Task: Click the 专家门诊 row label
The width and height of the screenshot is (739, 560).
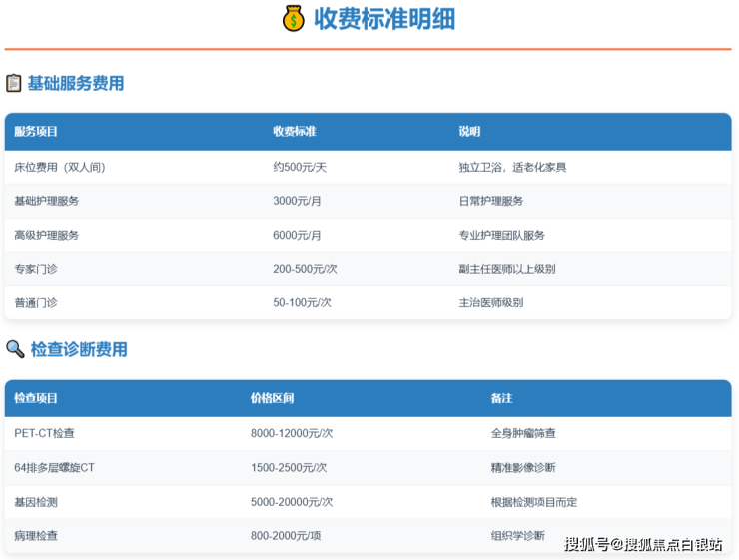Action: click(36, 269)
